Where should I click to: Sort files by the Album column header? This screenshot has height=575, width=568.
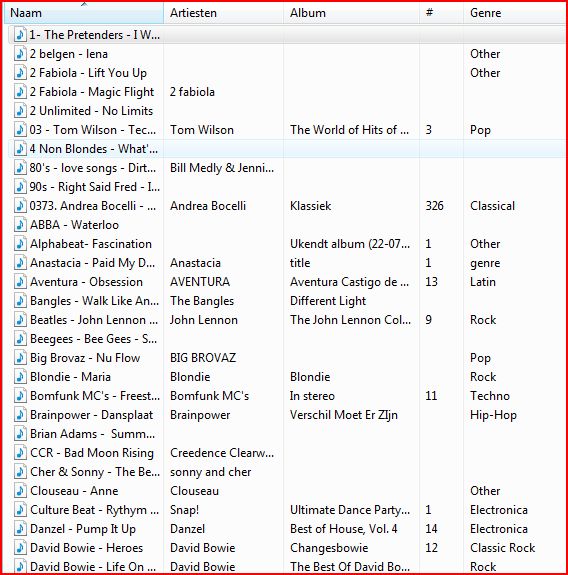point(351,13)
